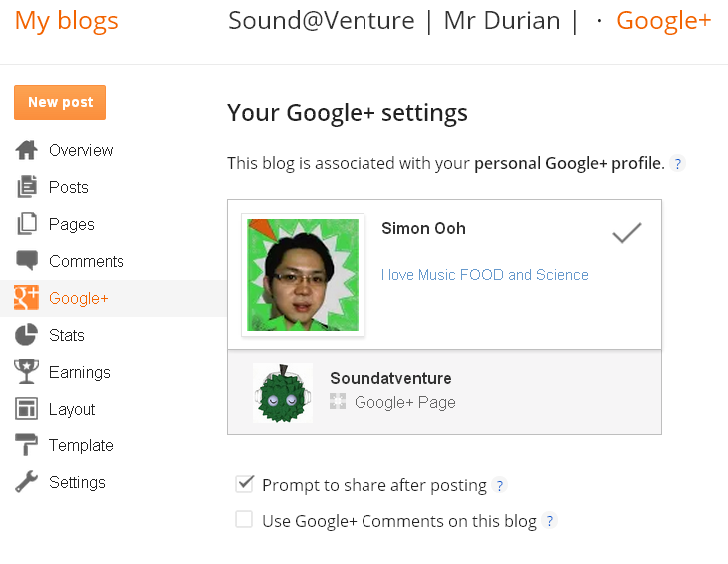
Task: Click the Comments speech bubble icon
Action: coord(27,260)
